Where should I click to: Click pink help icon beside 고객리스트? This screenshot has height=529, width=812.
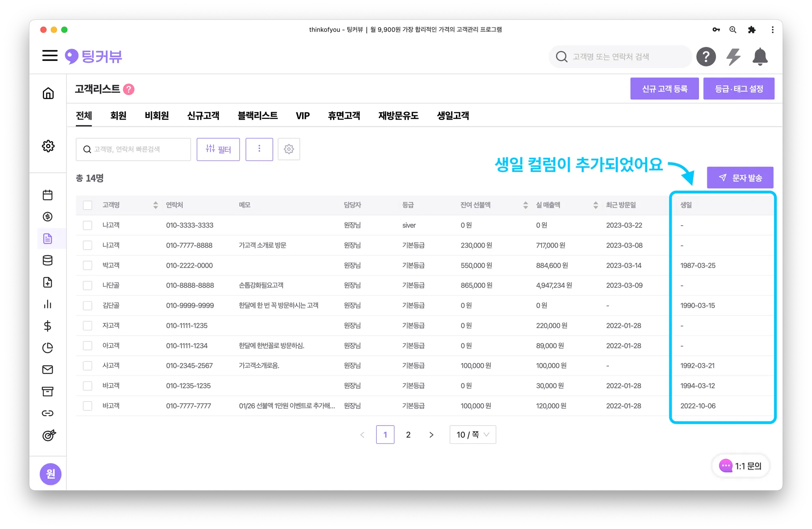[128, 89]
